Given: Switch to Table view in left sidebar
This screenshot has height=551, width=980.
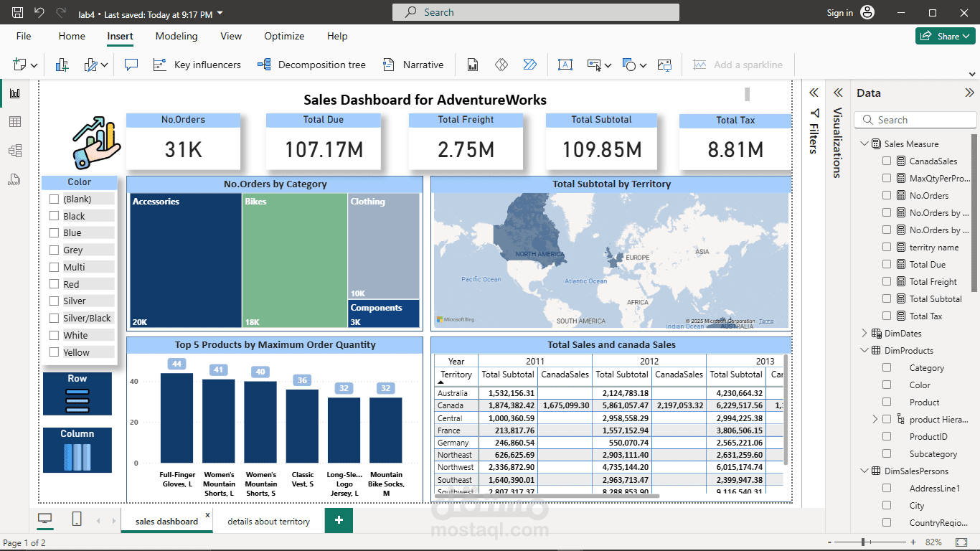Looking at the screenshot, I should (14, 122).
